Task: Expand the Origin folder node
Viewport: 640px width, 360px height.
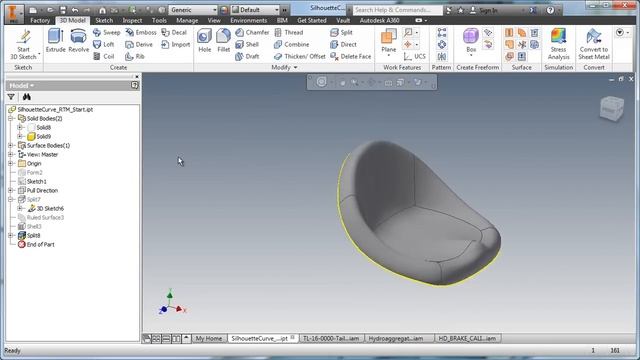Action: coord(11,163)
